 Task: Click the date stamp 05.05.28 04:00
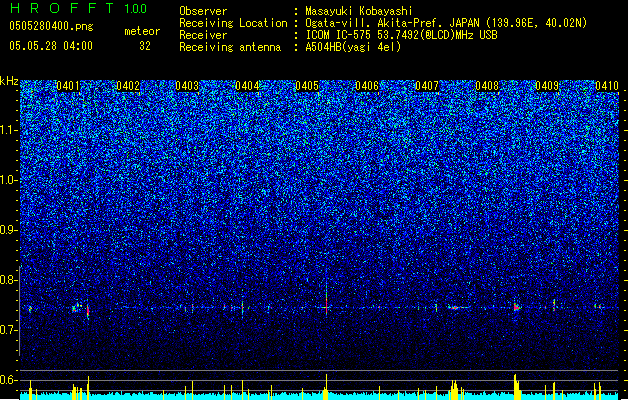[51, 46]
